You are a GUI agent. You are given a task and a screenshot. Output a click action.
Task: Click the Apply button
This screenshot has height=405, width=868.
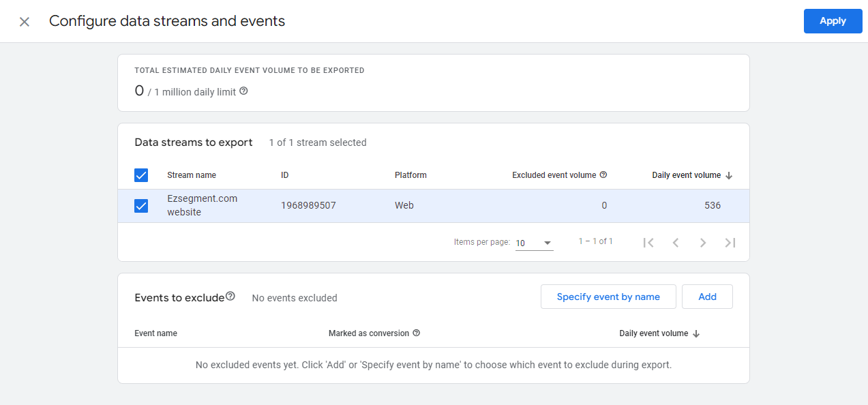pos(833,21)
